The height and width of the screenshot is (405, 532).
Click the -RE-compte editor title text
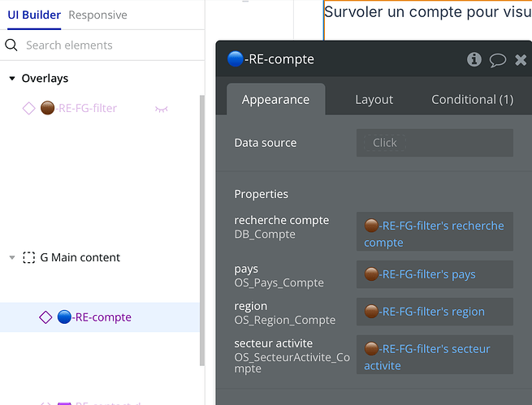(x=279, y=59)
